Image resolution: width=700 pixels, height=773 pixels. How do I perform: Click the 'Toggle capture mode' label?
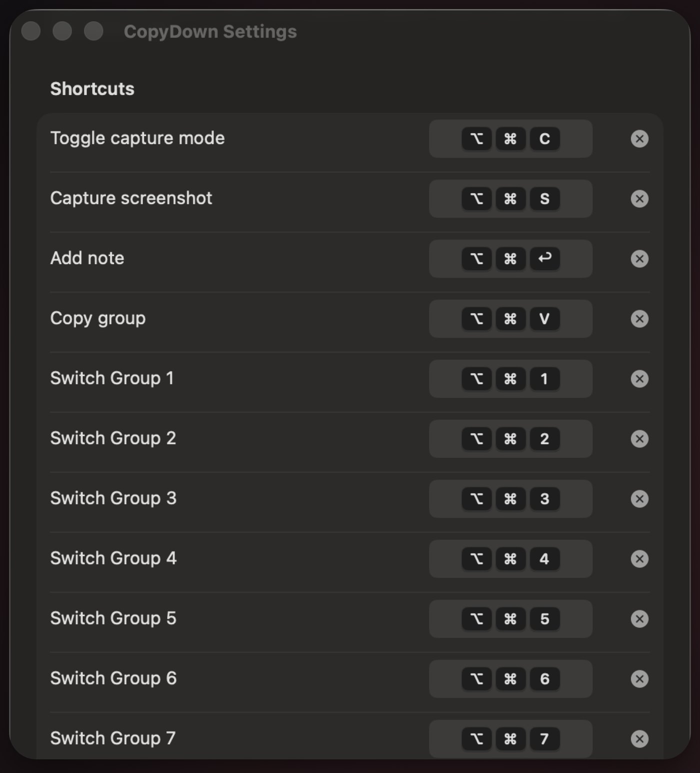pos(137,139)
